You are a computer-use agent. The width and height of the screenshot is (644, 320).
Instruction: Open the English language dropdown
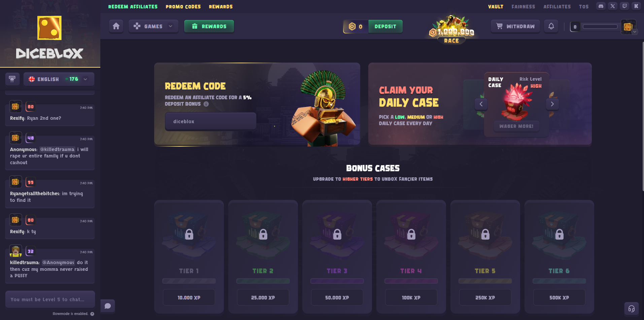(59, 79)
